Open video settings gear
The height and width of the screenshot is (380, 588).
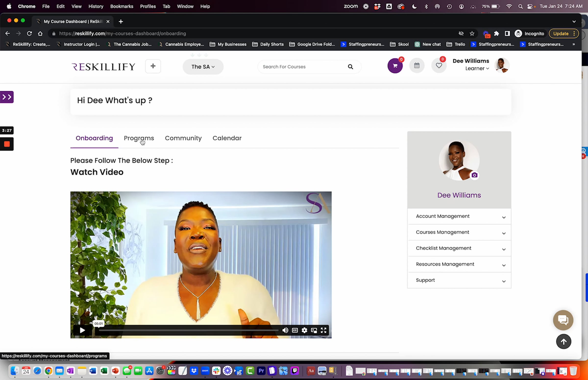[x=304, y=330]
